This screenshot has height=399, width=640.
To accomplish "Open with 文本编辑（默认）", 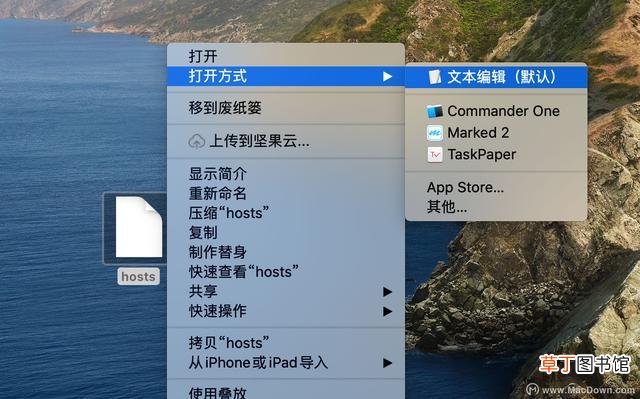I will 496,77.
